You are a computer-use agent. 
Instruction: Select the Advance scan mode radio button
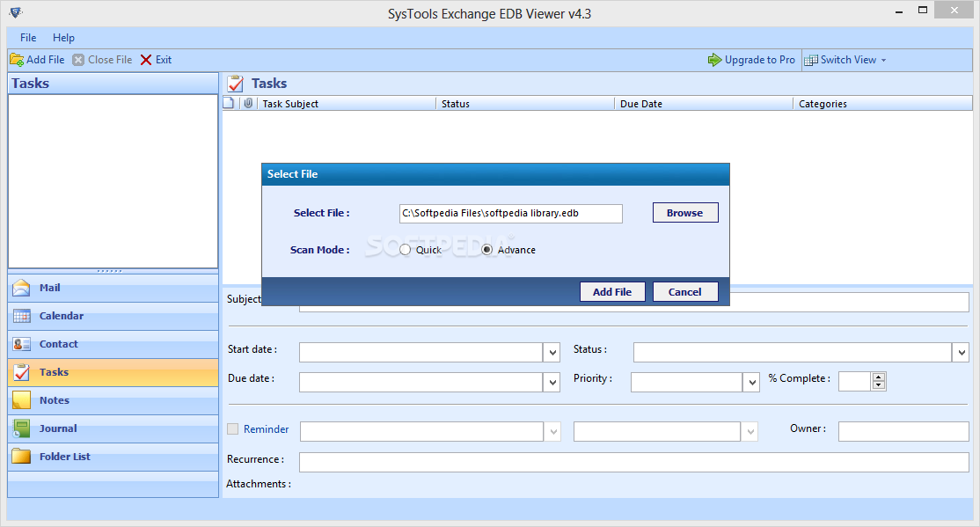486,250
